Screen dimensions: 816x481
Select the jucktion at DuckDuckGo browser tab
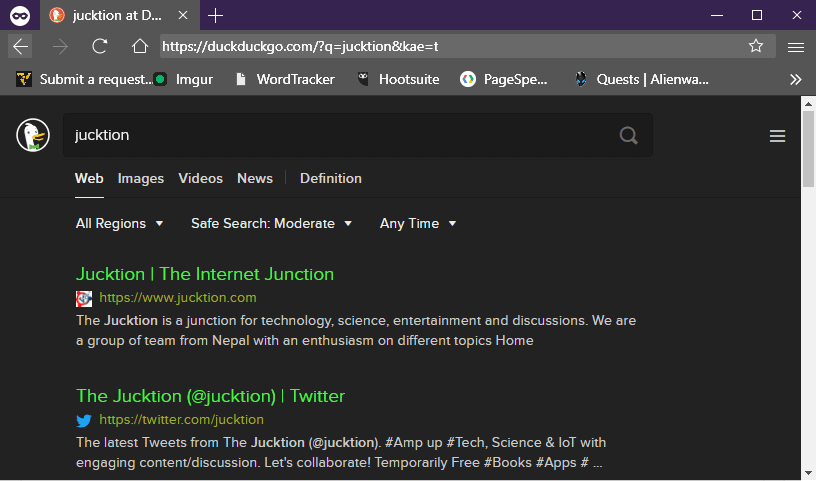tap(120, 16)
